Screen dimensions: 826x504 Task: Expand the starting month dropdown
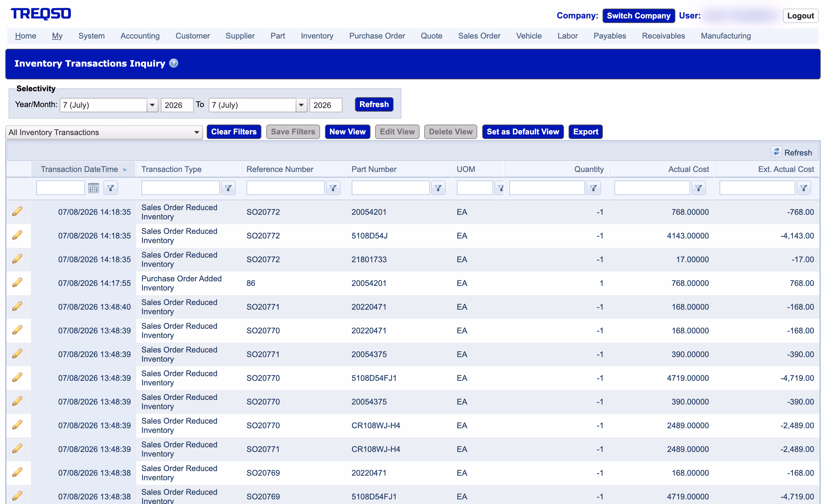pos(152,105)
